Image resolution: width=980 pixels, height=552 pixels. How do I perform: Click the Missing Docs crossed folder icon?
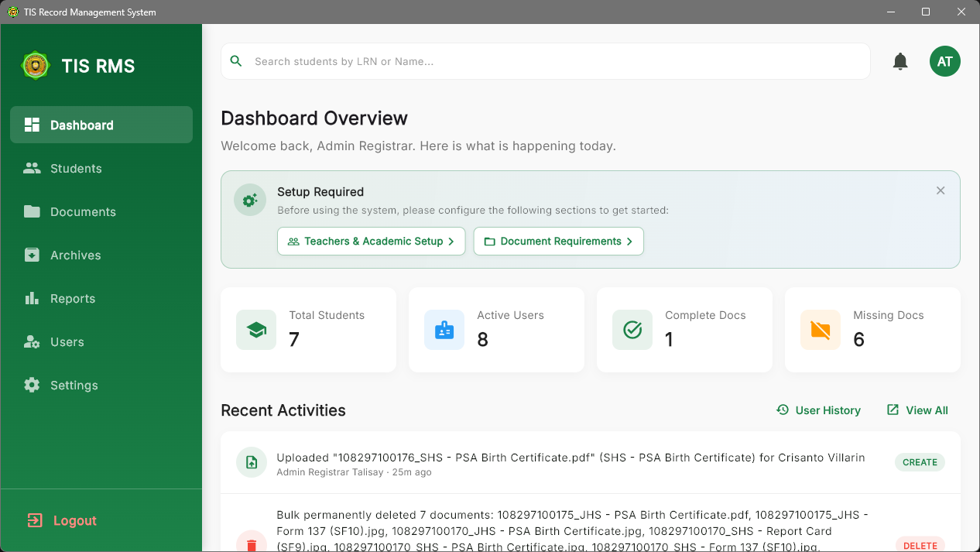tap(821, 330)
